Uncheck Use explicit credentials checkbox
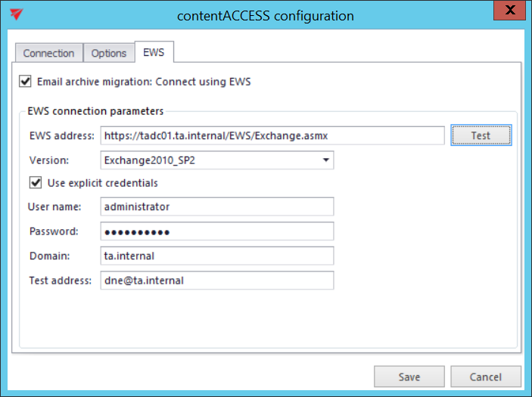 (x=36, y=182)
